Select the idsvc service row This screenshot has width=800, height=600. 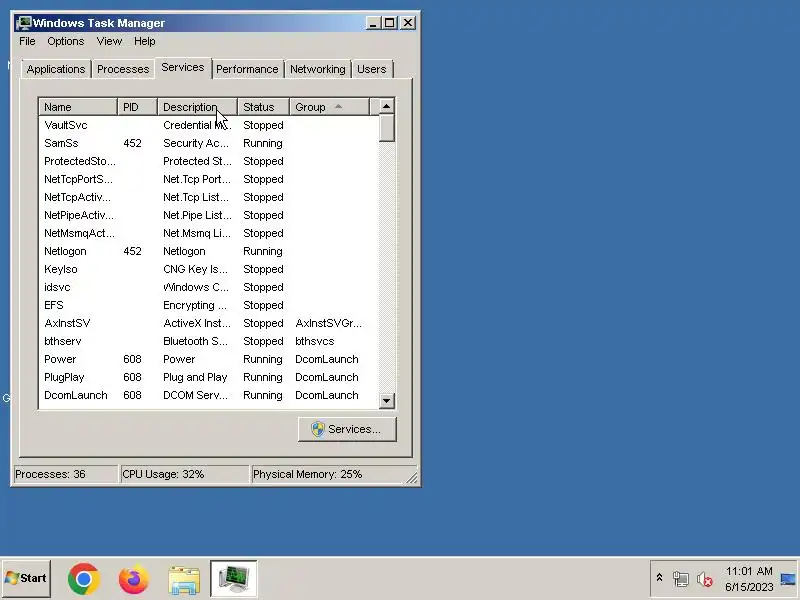coord(209,287)
